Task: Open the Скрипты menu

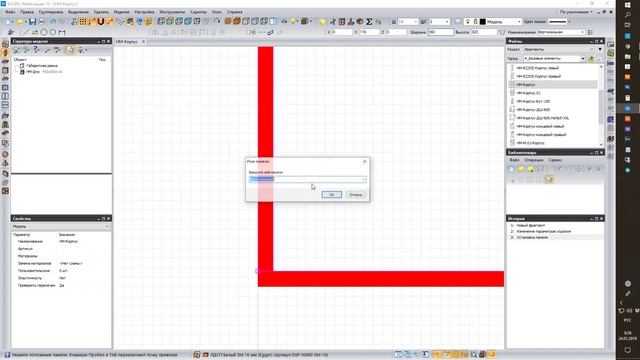Action: pyautogui.click(x=198, y=12)
